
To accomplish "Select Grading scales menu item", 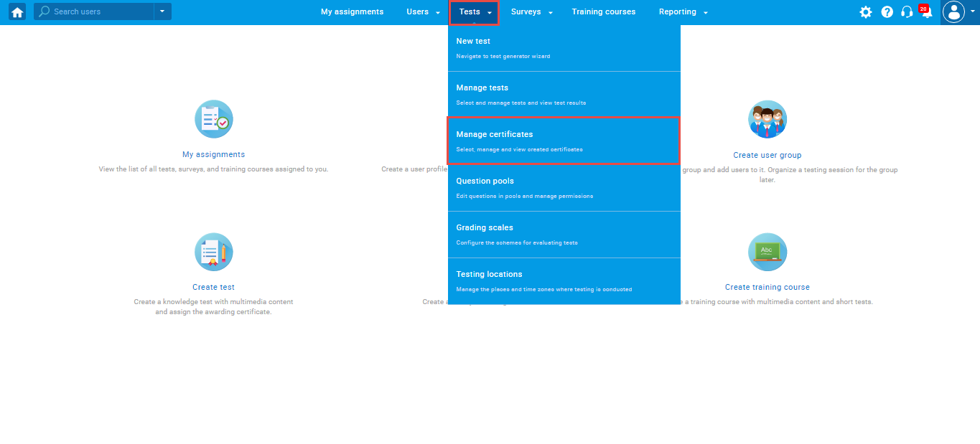I will point(564,235).
